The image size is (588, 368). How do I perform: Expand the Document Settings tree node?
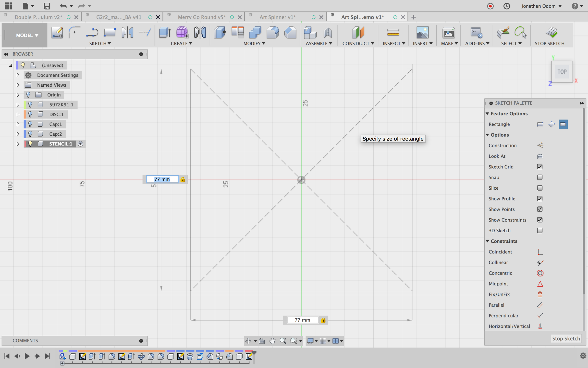[x=18, y=75]
